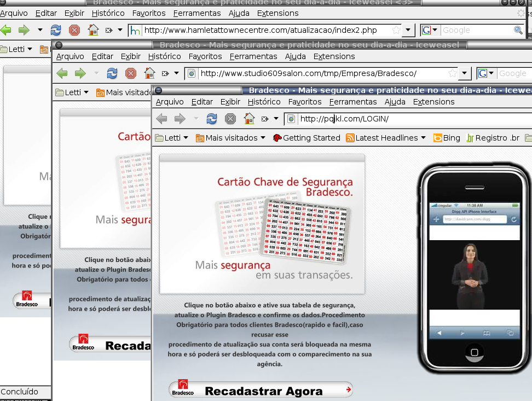Screen dimensions: 532x401
Task: Open Arquivo menu in front pqjkl.com window
Action: [170, 102]
